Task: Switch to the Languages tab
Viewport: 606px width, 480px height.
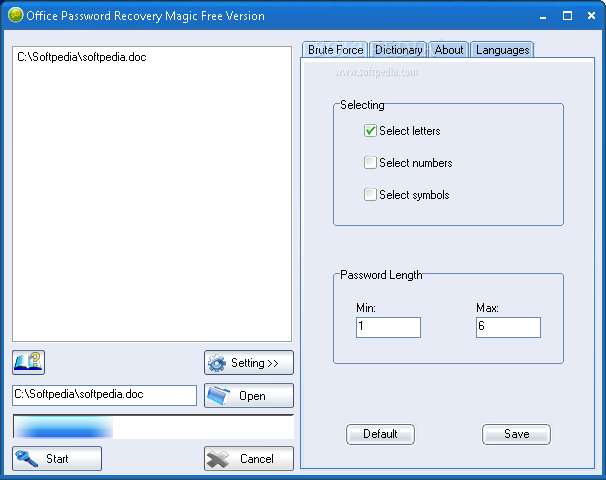Action: 502,50
